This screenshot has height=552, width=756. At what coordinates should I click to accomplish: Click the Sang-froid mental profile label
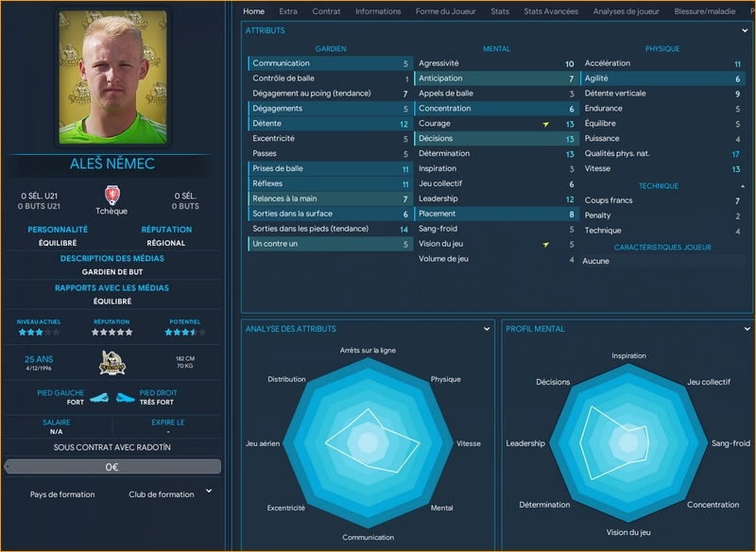730,443
